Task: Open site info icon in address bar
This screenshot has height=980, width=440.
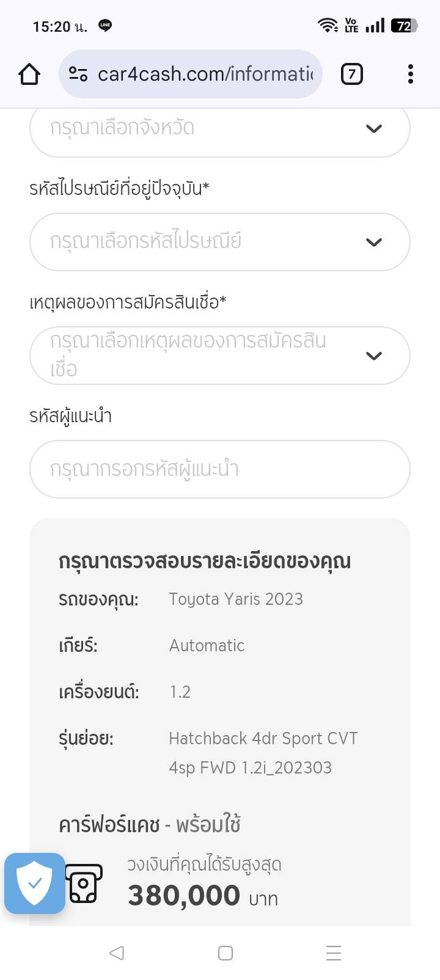Action: (78, 75)
